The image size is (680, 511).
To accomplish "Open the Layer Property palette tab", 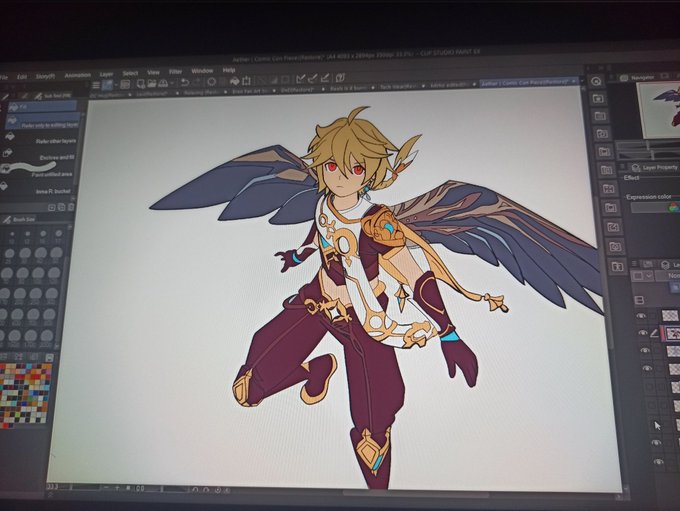I will coord(654,167).
